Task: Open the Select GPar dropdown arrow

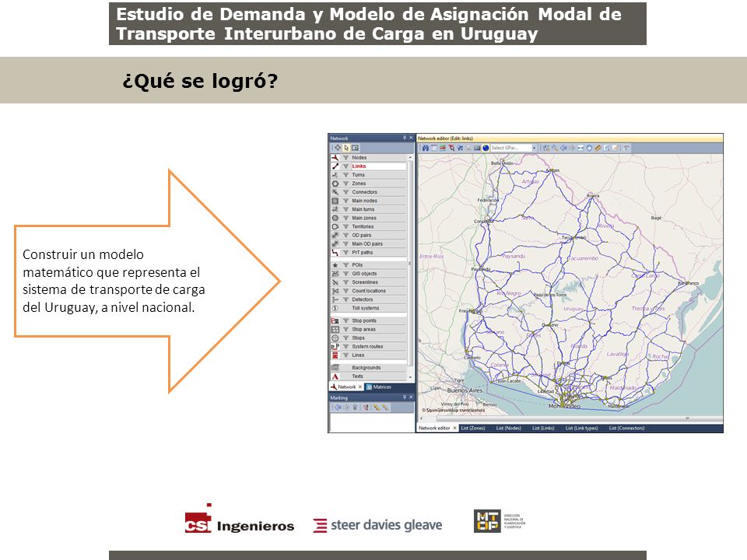Action: pyautogui.click(x=534, y=148)
